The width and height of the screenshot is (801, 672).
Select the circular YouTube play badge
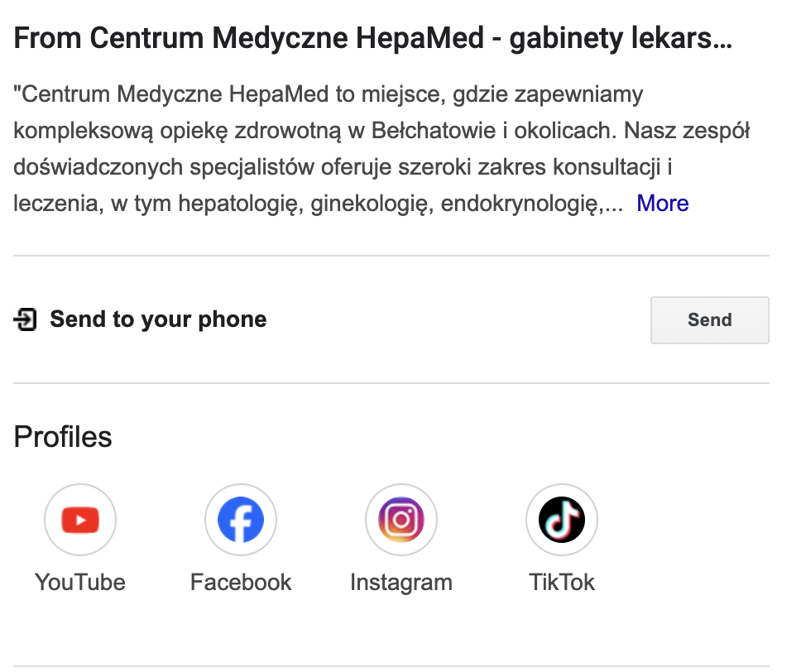pos(79,520)
